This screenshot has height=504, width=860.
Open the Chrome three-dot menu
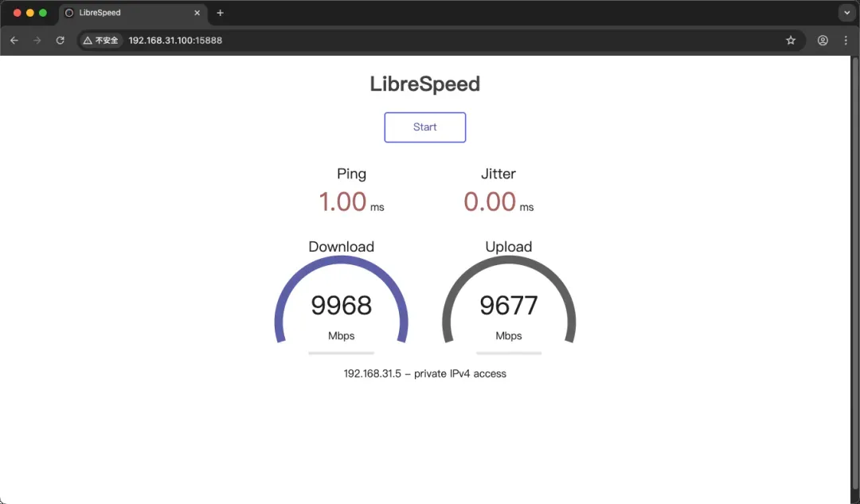click(846, 40)
